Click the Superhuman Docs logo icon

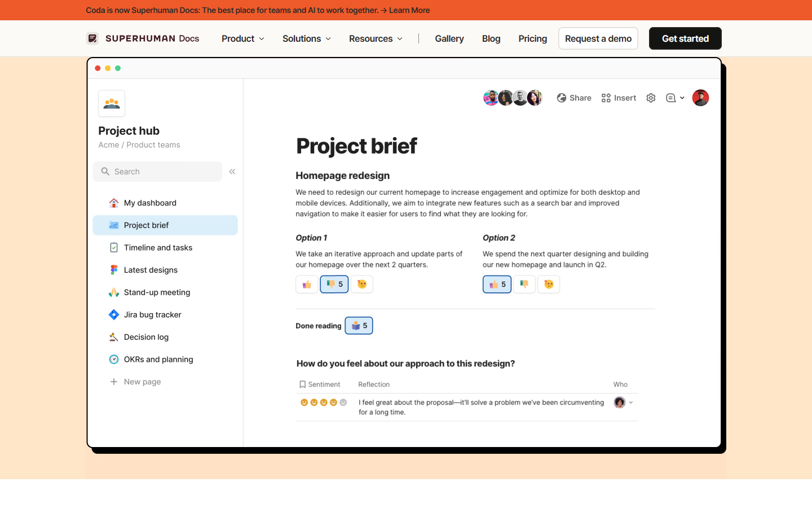tap(92, 38)
